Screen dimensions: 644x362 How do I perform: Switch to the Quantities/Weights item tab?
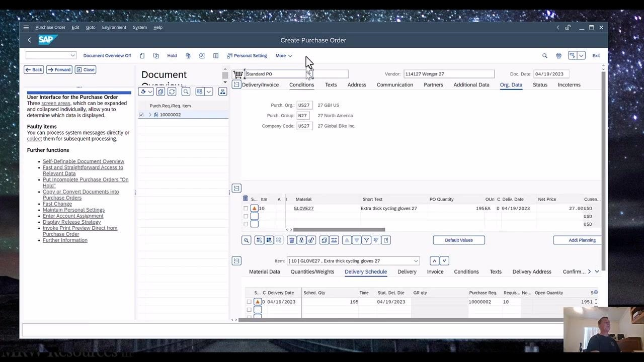click(312, 271)
